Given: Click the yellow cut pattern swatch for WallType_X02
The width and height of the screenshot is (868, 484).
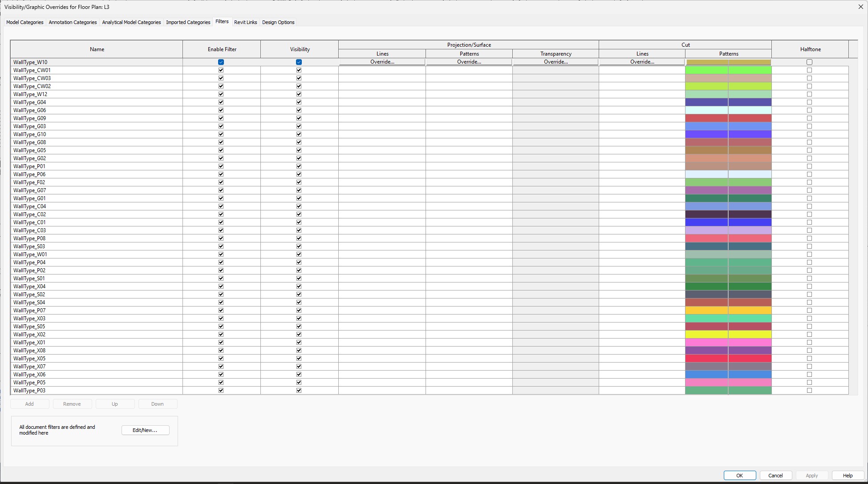Looking at the screenshot, I should 728,335.
